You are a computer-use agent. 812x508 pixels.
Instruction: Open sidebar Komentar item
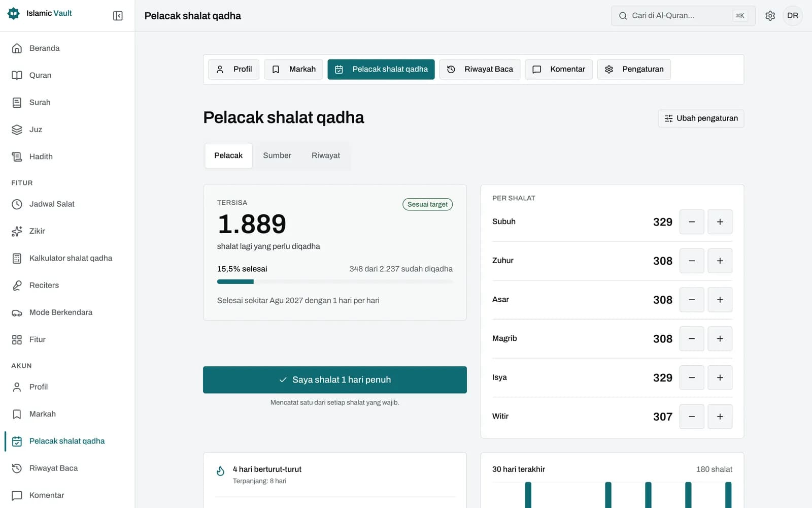[x=67, y=495]
